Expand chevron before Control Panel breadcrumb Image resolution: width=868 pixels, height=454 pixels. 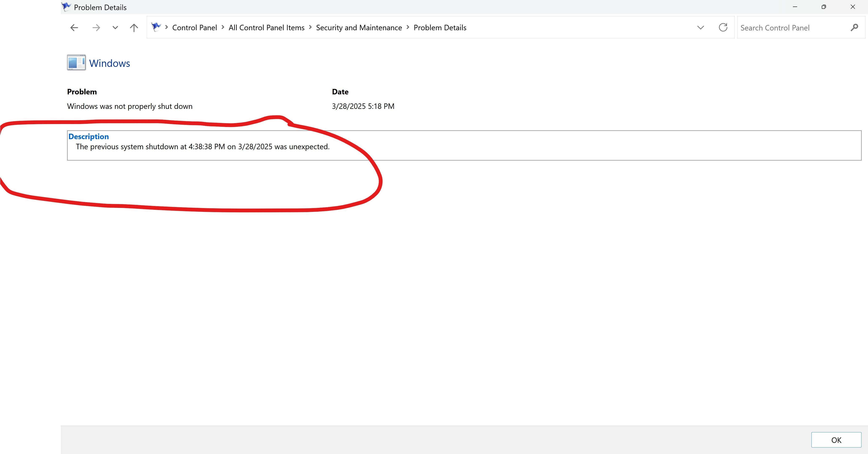point(166,27)
